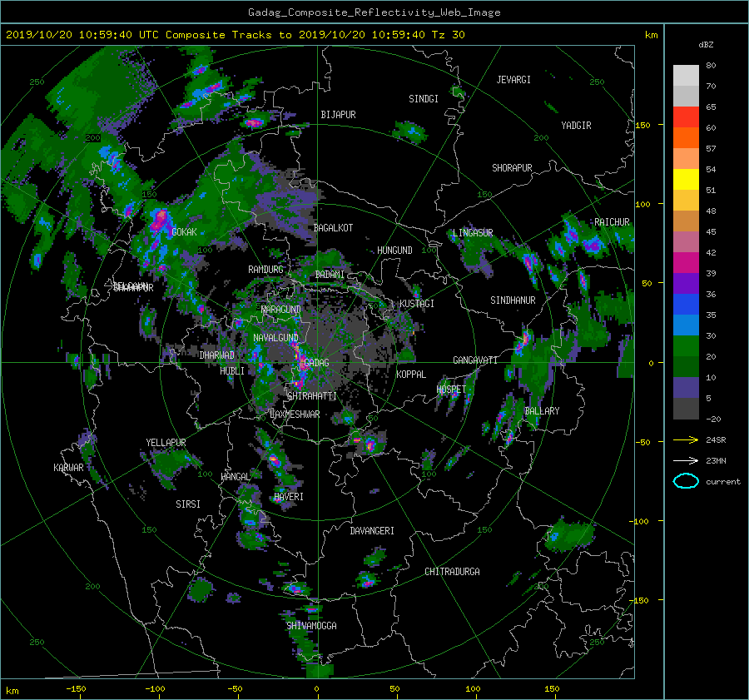Click the NARAGUND city label
The height and width of the screenshot is (700, 749).
pyautogui.click(x=281, y=310)
